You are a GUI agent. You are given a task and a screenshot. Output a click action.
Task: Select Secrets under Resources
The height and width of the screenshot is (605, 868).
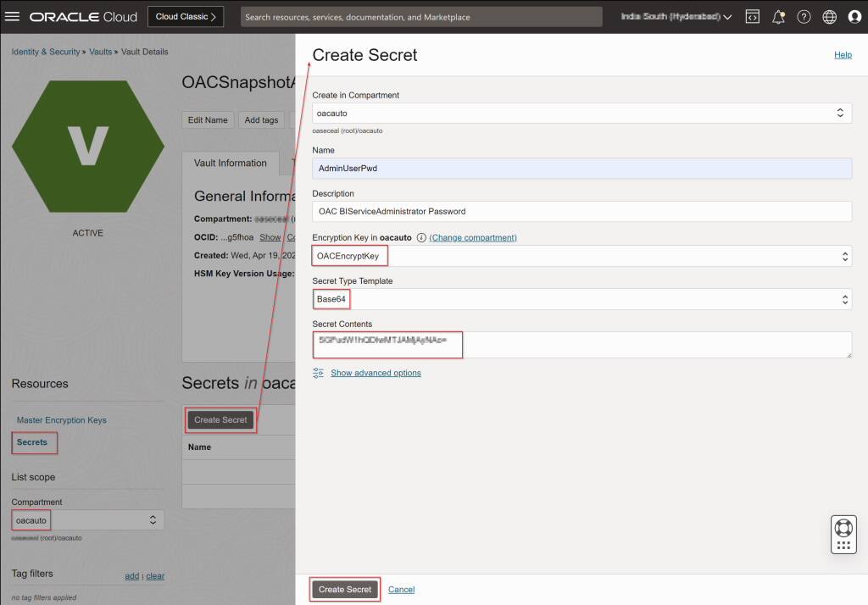[34, 442]
